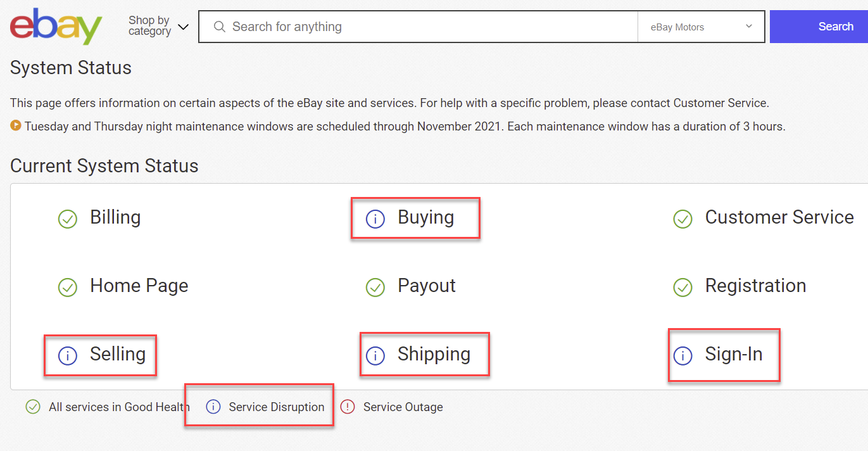Screen dimensions: 868x451
Task: Click the info icon beside Shipping
Action: (375, 356)
